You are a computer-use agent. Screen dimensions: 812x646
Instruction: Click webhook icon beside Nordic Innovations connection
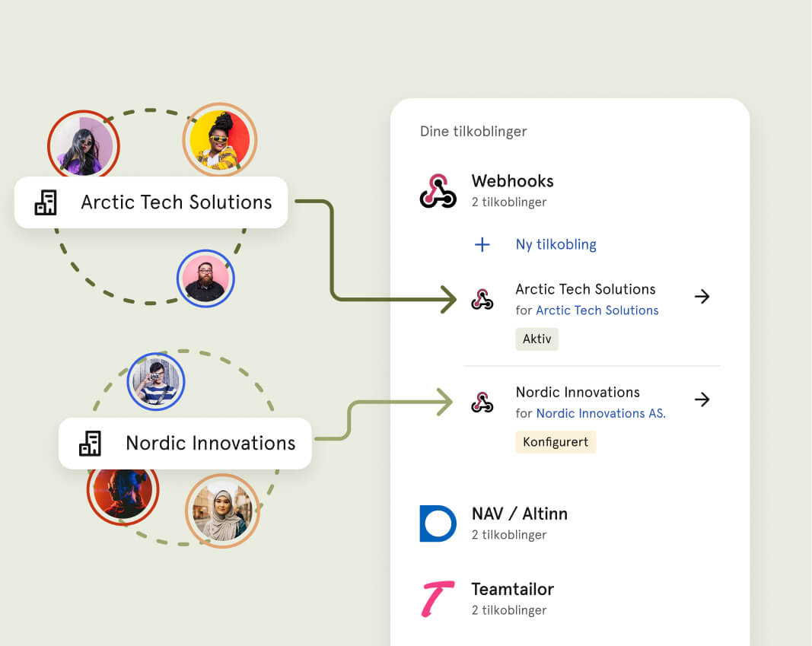(482, 403)
